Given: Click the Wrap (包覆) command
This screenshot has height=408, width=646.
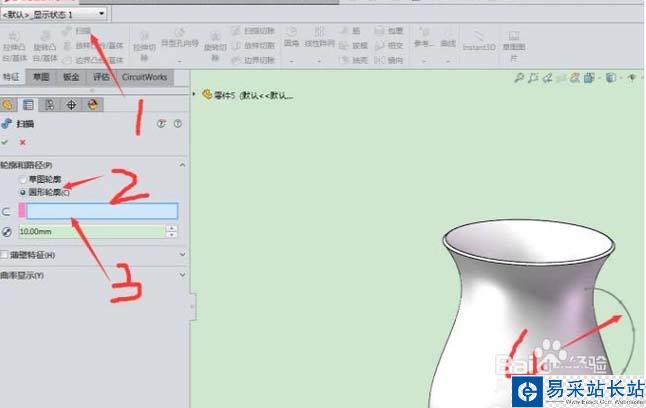Looking at the screenshot, I should 389,30.
